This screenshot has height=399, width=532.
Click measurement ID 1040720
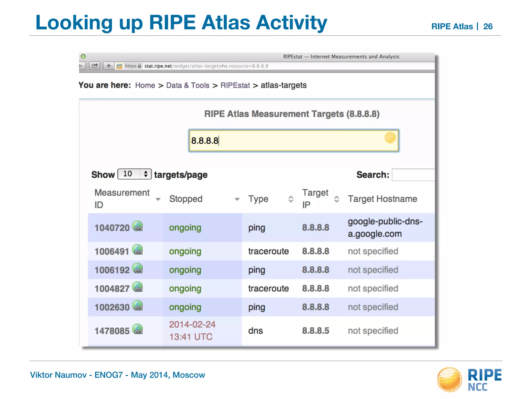pyautogui.click(x=112, y=228)
